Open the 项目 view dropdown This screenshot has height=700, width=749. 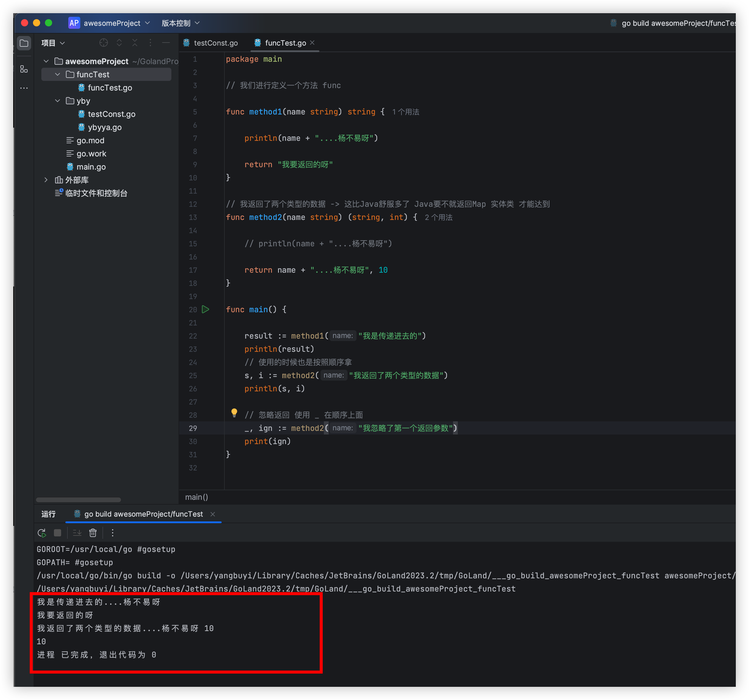tap(53, 43)
